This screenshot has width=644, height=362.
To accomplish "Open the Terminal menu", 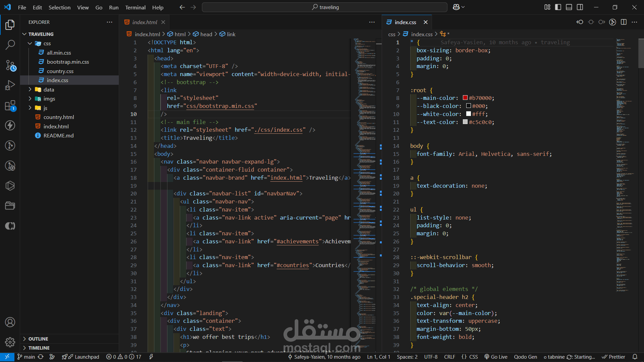I will point(135,7).
